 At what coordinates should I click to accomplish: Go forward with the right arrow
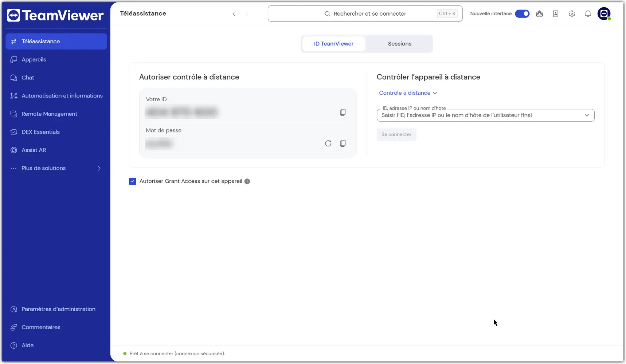[247, 14]
